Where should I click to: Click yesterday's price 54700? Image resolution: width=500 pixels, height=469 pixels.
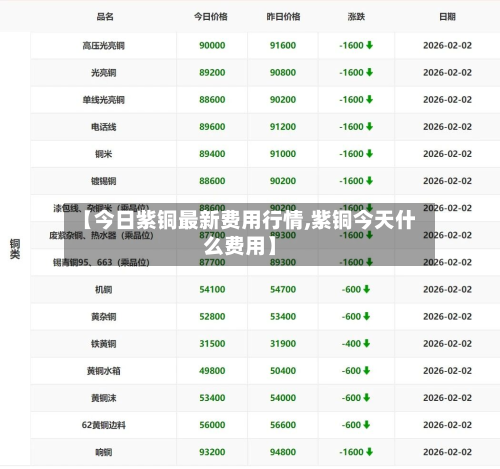click(x=283, y=289)
